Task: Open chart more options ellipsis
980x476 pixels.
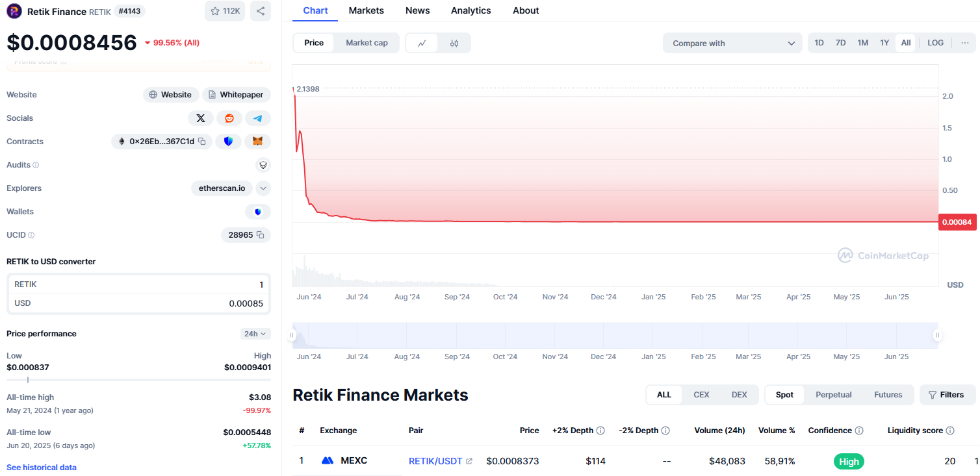Action: pos(965,43)
